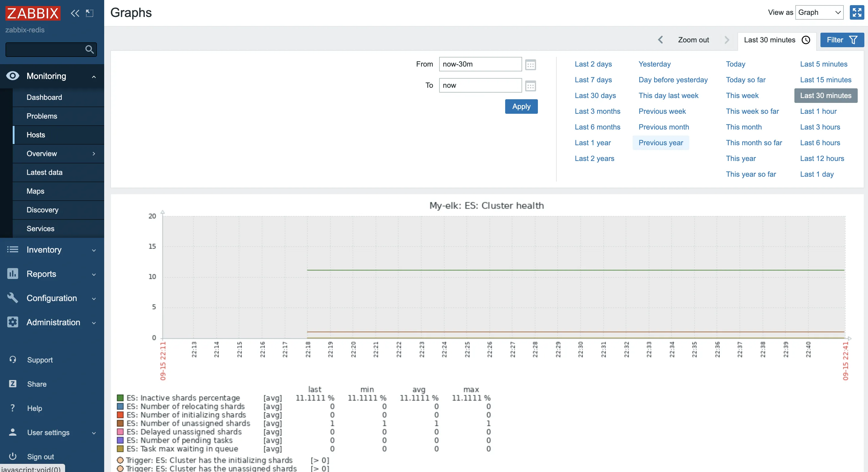Expand the Configuration menu
Image resolution: width=868 pixels, height=472 pixels.
[52, 298]
